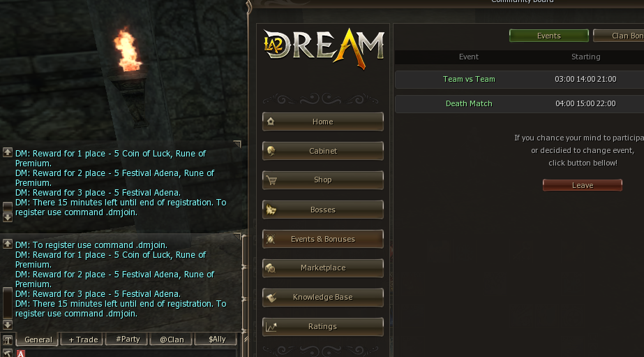Select Team vs Team event row
This screenshot has width=644, height=357.
point(519,80)
